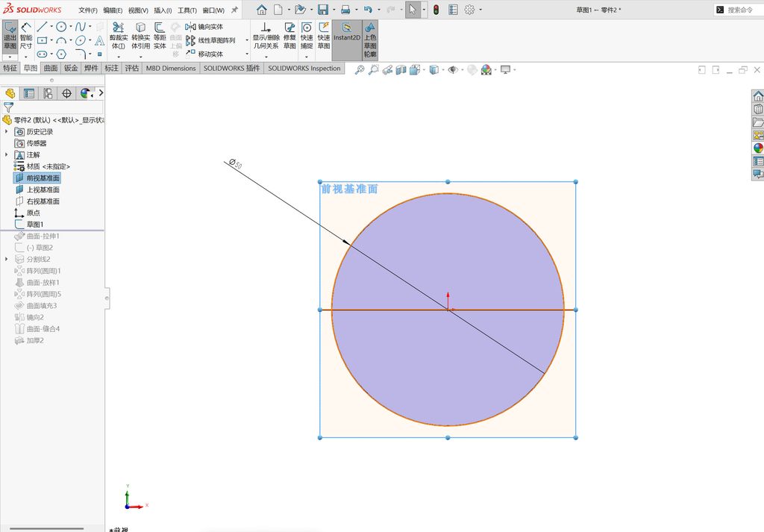Switch to the MBD Dimensions tab
764x532 pixels.
tap(171, 68)
